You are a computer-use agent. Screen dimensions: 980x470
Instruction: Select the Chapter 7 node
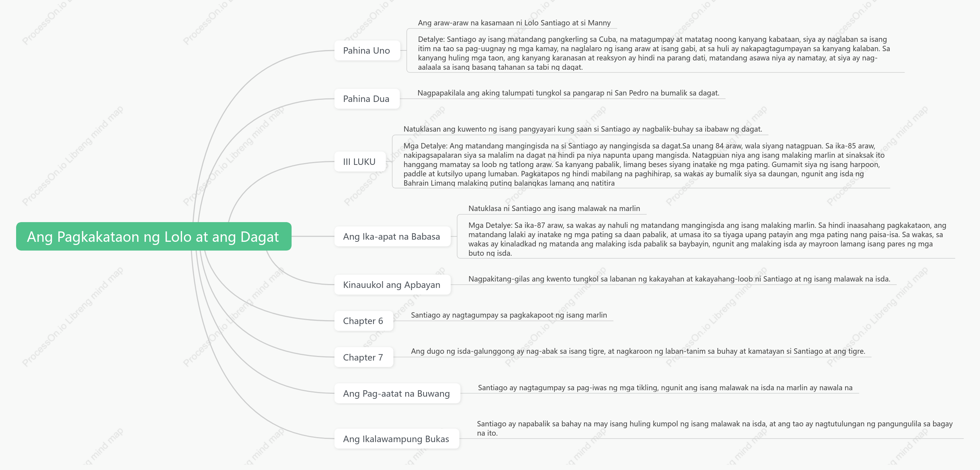pos(363,357)
